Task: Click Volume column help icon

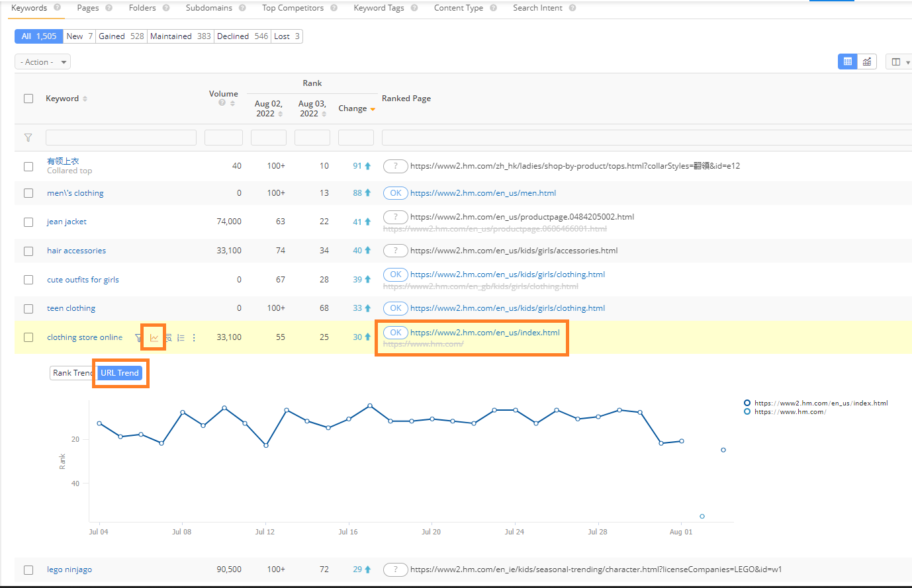Action: pos(222,103)
